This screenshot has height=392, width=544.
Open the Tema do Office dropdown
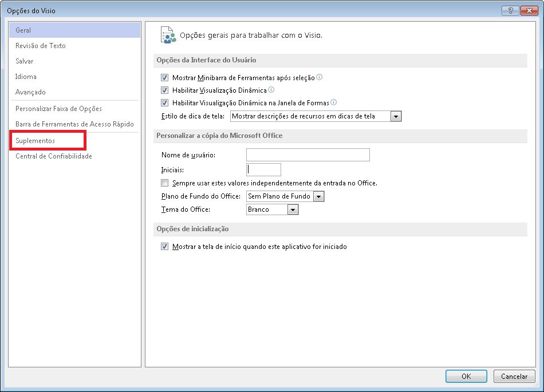point(293,209)
